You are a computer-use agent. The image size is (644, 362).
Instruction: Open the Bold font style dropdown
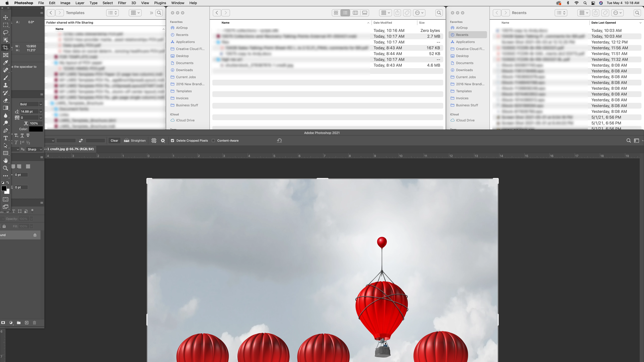(x=41, y=104)
